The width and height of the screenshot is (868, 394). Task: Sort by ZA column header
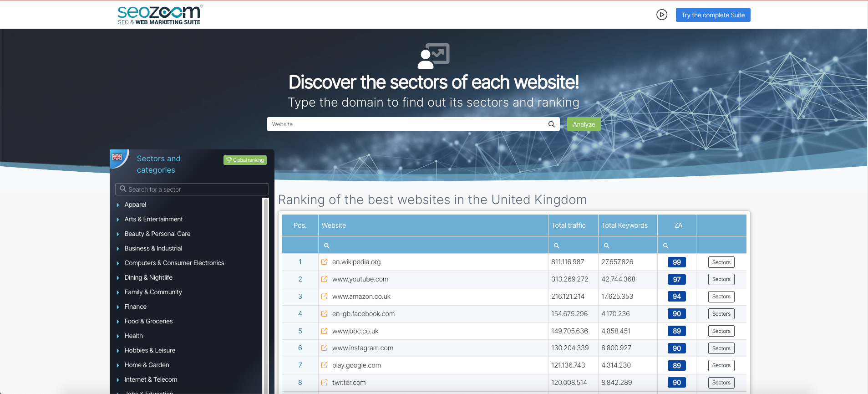click(x=677, y=225)
